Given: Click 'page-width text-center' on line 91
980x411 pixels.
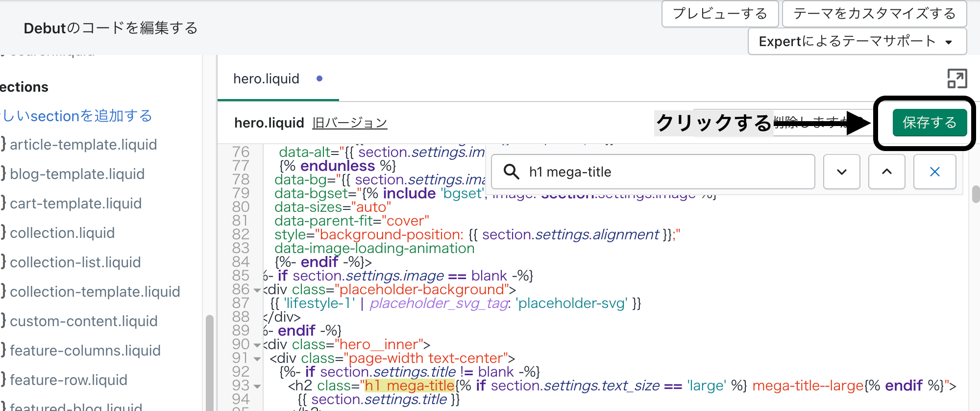Looking at the screenshot, I should (x=426, y=358).
